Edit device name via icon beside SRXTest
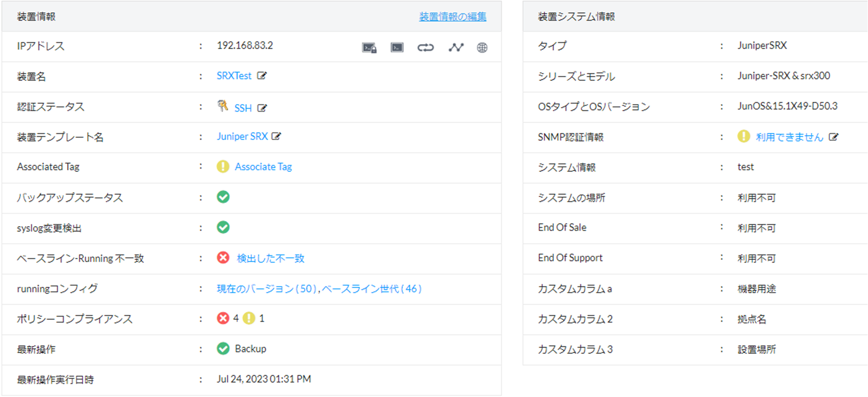Screen dimensions: 868x397 262,76
